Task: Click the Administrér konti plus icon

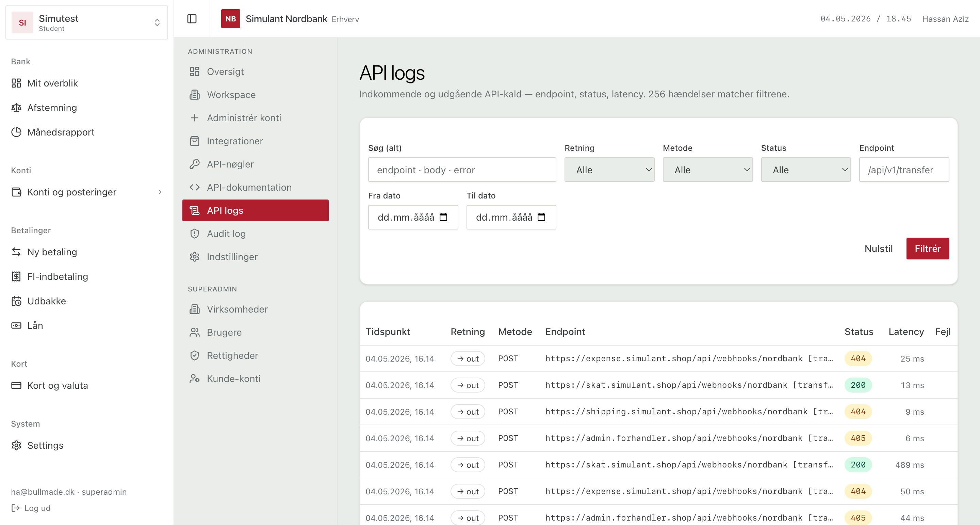Action: 194,118
